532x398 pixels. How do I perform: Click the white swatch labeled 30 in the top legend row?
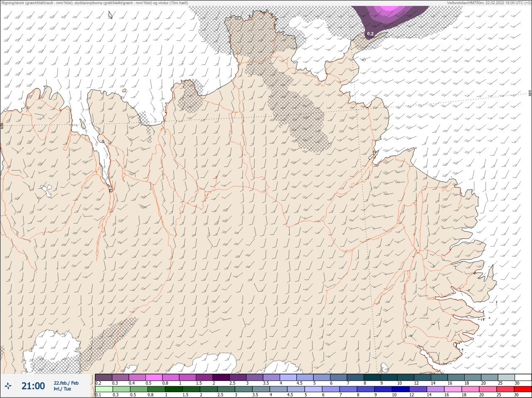click(x=523, y=378)
